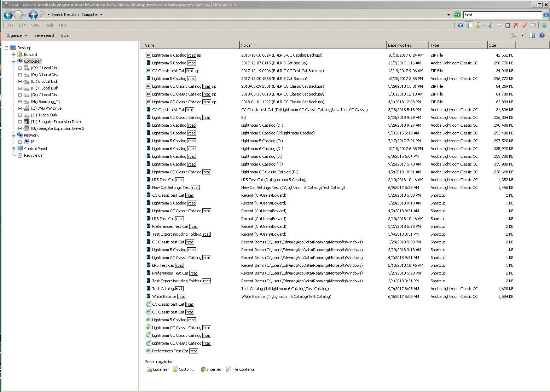
Task: Open the Recent pages dropdown arrow
Action: point(25,15)
